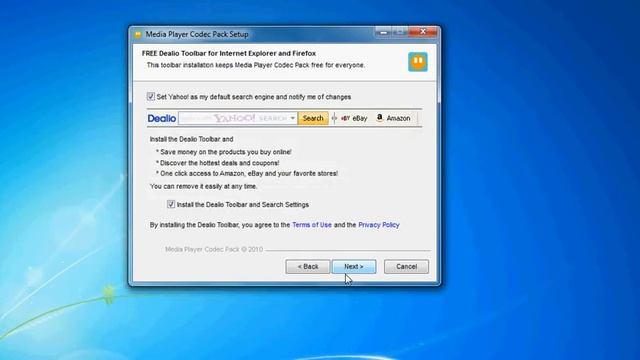Go back with the < Back button
The height and width of the screenshot is (360, 640).
coord(308,267)
